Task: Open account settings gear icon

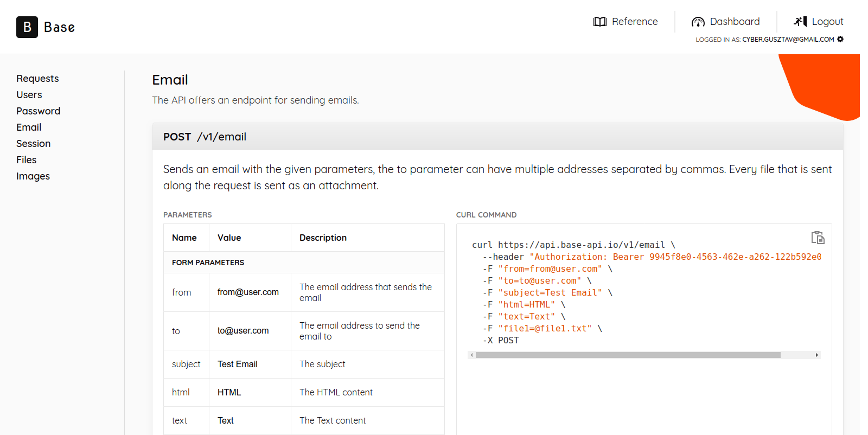Action: pos(840,39)
